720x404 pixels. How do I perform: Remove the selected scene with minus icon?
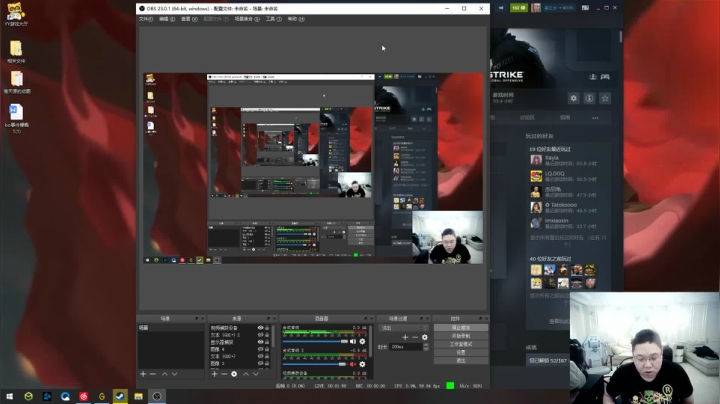tap(153, 374)
